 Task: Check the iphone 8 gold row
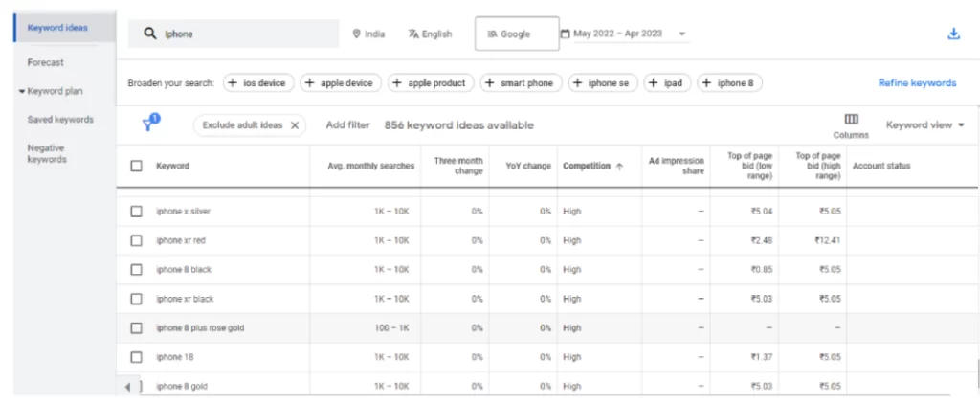[x=140, y=386]
